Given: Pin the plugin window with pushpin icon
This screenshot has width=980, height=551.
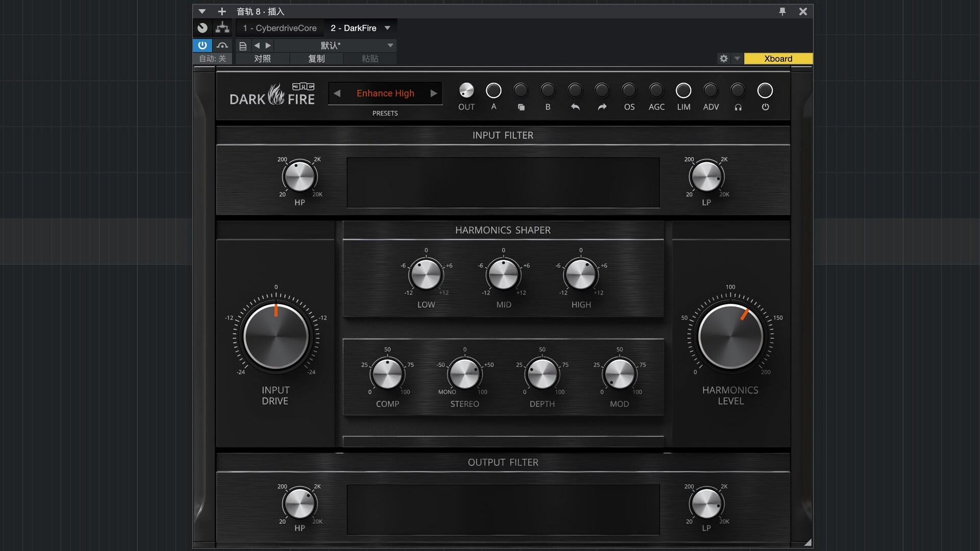Looking at the screenshot, I should coord(782,11).
